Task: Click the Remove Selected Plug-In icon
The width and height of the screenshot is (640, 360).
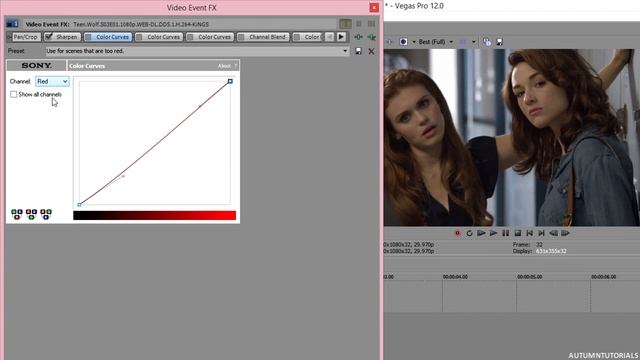Action: tap(371, 37)
